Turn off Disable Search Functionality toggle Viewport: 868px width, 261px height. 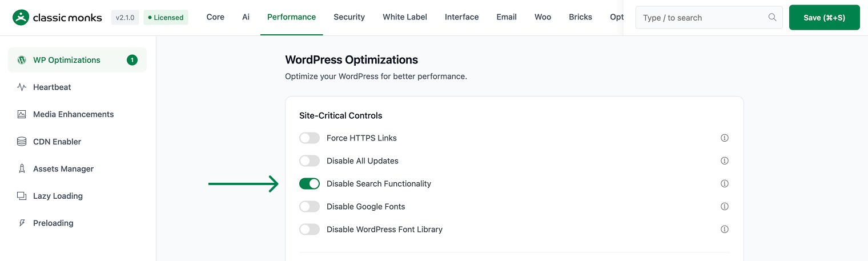pyautogui.click(x=310, y=184)
